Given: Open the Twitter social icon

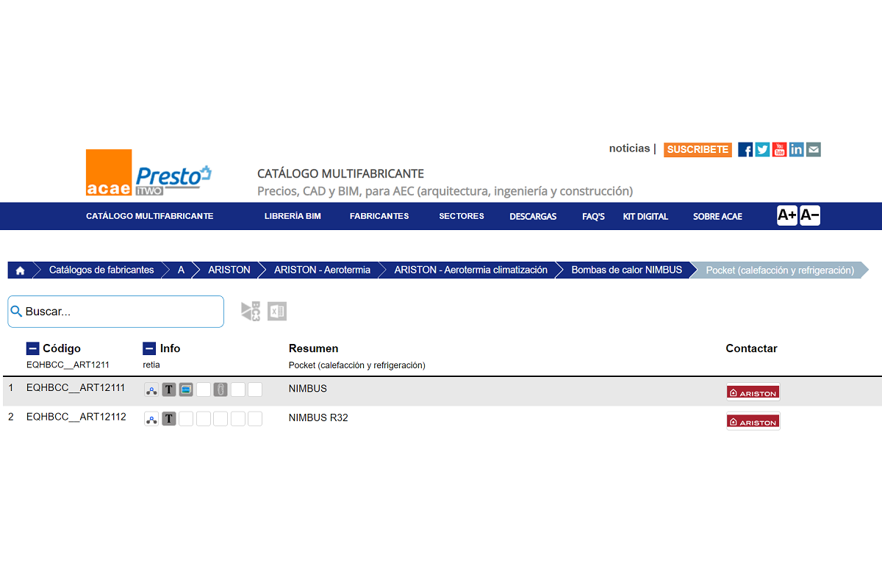Looking at the screenshot, I should coord(762,150).
